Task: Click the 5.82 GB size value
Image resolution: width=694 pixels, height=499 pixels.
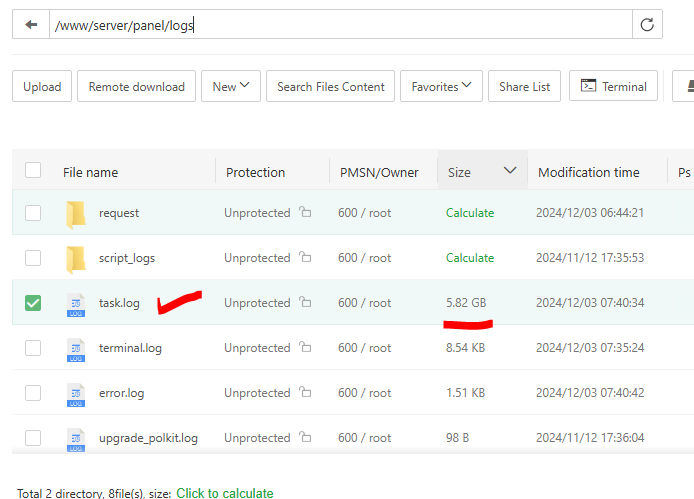Action: [x=466, y=303]
